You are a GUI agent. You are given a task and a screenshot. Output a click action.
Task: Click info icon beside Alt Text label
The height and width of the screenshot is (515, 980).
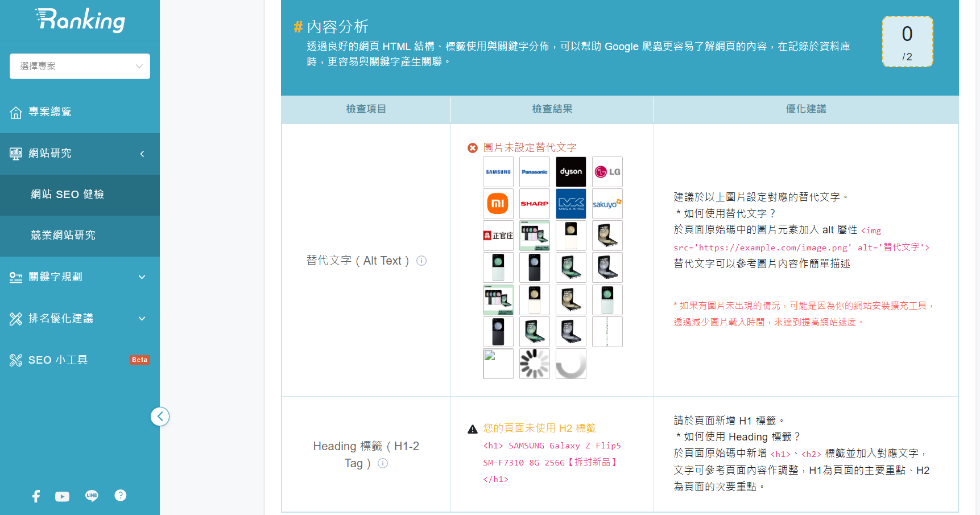tap(421, 261)
